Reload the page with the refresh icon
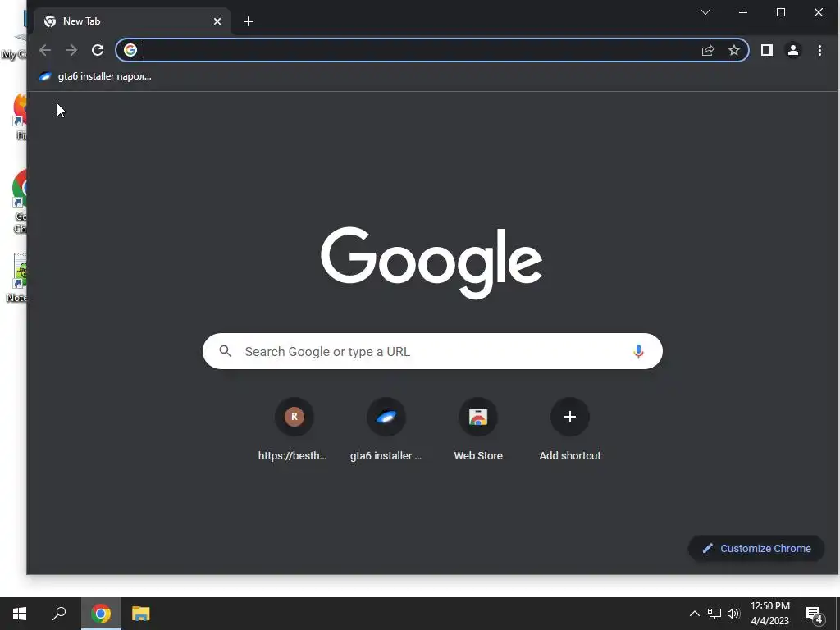Viewport: 840px width, 630px height. (98, 50)
